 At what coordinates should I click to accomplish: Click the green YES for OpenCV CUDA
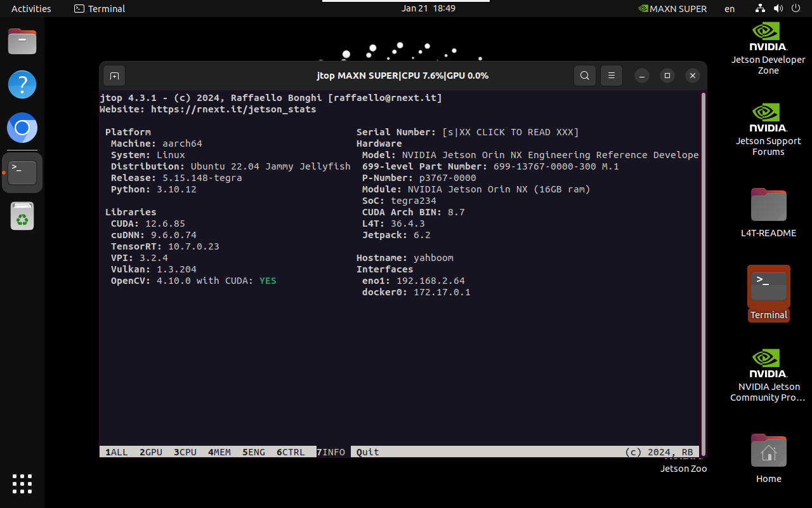click(x=268, y=281)
